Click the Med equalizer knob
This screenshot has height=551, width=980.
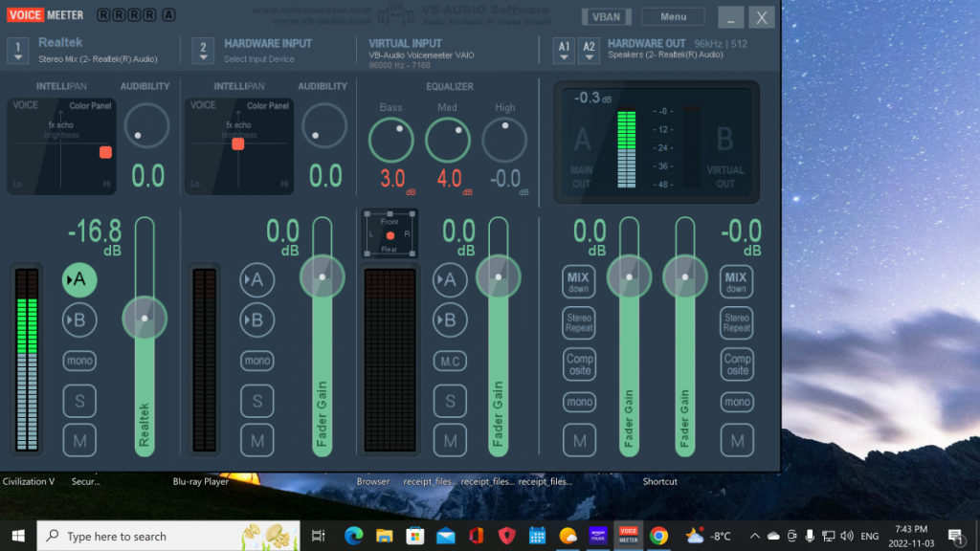448,140
